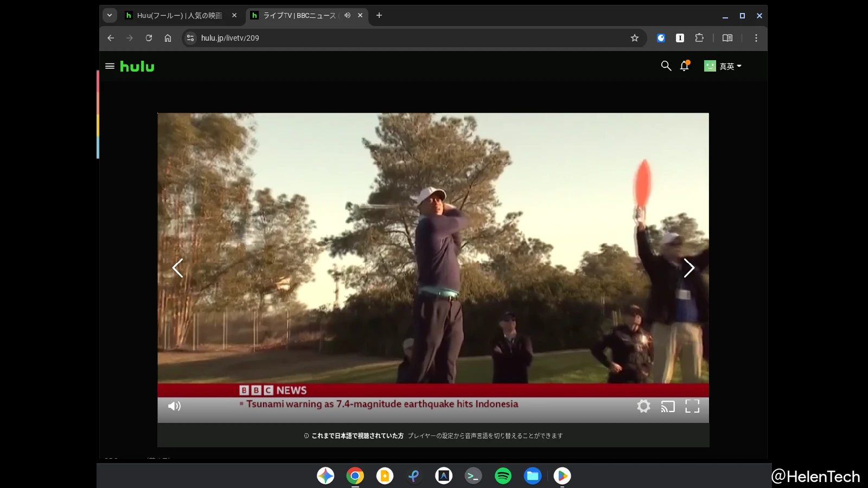Open the notifications bell
The height and width of the screenshot is (488, 868).
685,66
